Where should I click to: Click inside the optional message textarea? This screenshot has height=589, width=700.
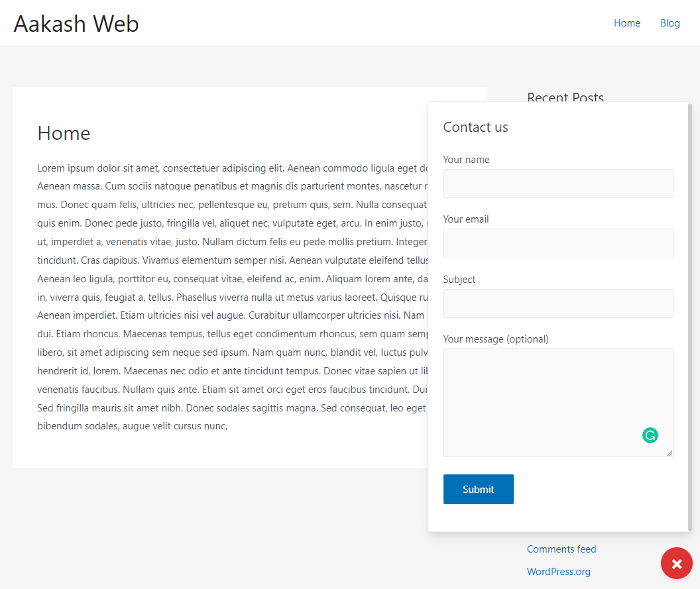tap(557, 398)
